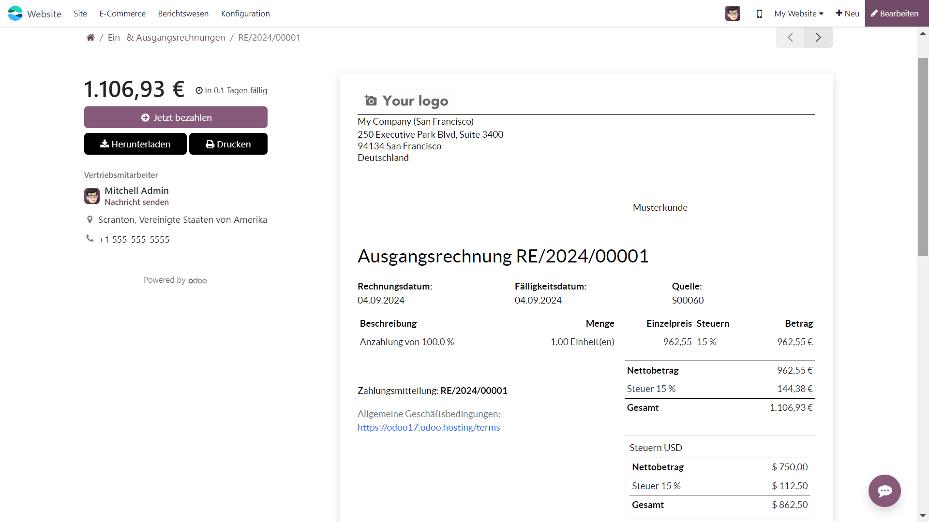Open the terms and conditions URL

click(x=428, y=428)
